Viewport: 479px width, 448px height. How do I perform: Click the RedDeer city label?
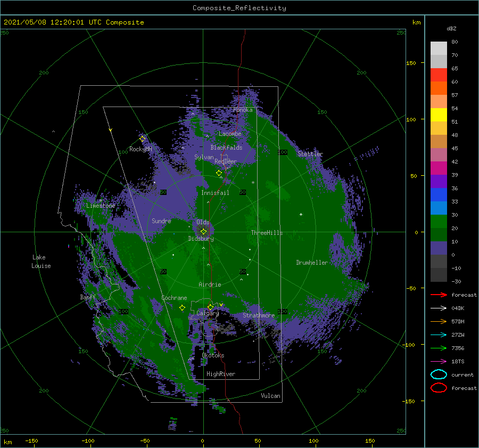226,161
